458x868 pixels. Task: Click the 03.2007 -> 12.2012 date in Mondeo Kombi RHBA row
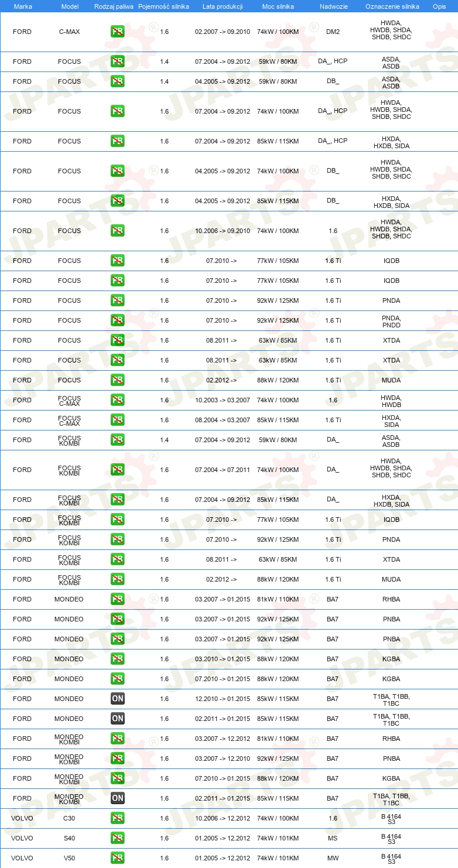point(223,739)
